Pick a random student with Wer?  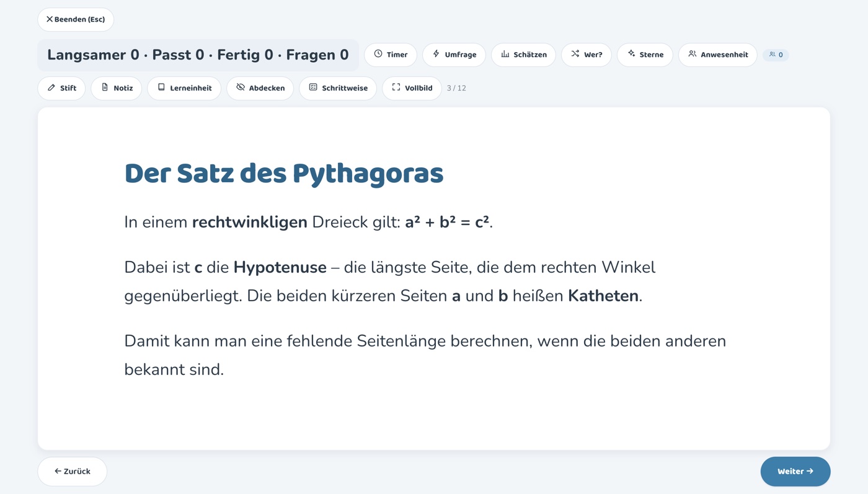(587, 55)
